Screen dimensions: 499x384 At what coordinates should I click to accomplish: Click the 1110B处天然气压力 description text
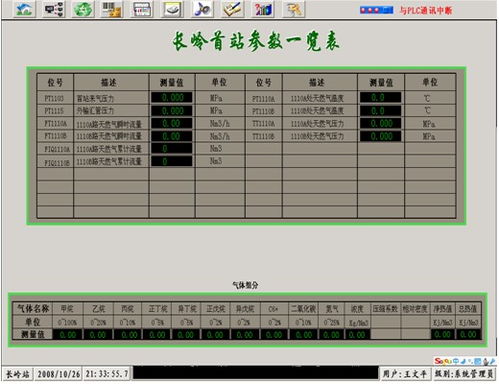[x=317, y=136]
